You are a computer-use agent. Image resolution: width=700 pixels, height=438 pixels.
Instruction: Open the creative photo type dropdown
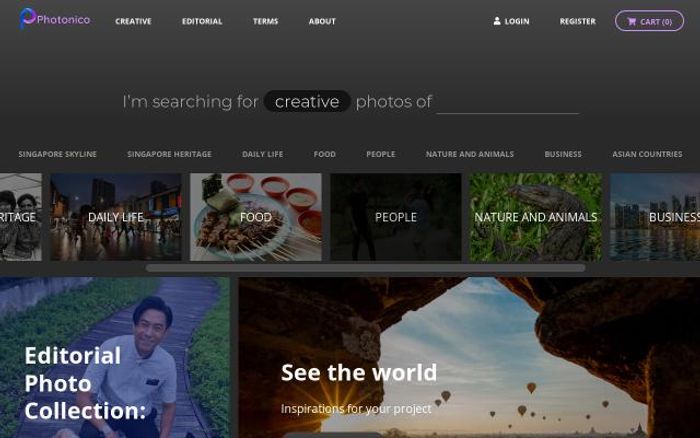click(x=307, y=101)
